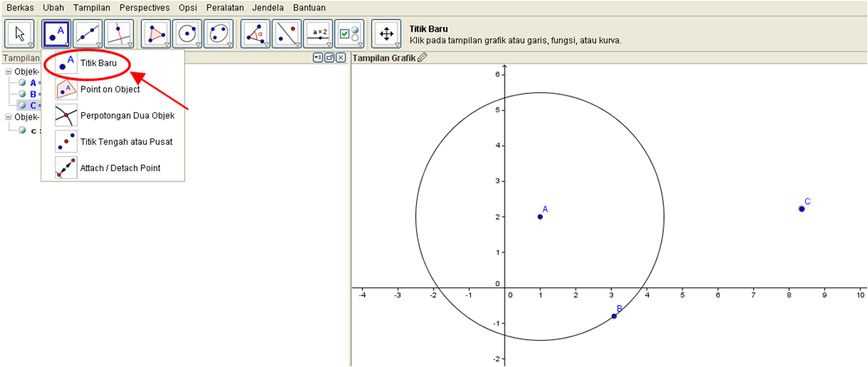Click the Titik Tengah atau Pusat icon
Image resolution: width=868 pixels, height=367 pixels.
click(66, 142)
